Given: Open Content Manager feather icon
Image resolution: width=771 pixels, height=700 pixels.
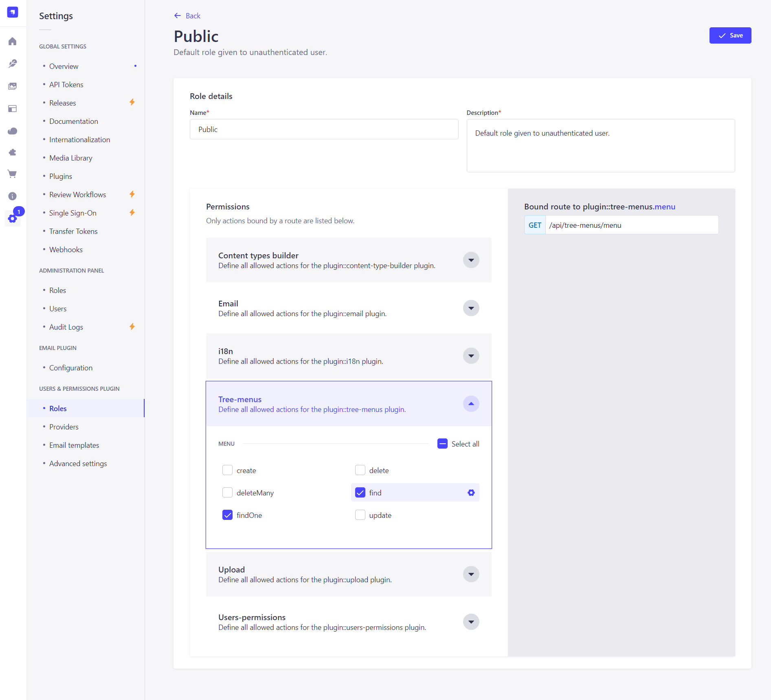Looking at the screenshot, I should coord(13,64).
